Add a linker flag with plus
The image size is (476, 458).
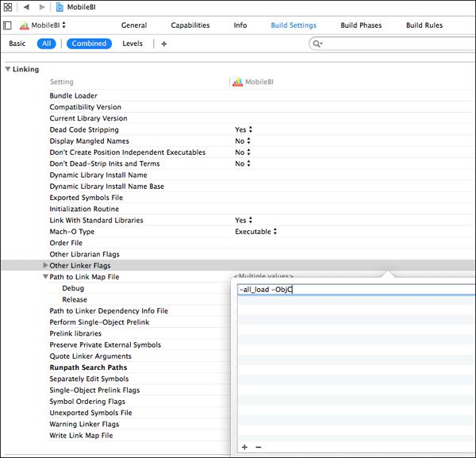(x=244, y=447)
